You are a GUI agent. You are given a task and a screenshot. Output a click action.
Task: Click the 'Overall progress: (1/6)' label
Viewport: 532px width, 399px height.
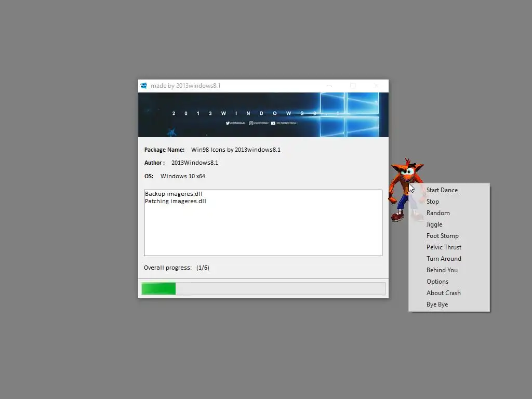coord(177,268)
